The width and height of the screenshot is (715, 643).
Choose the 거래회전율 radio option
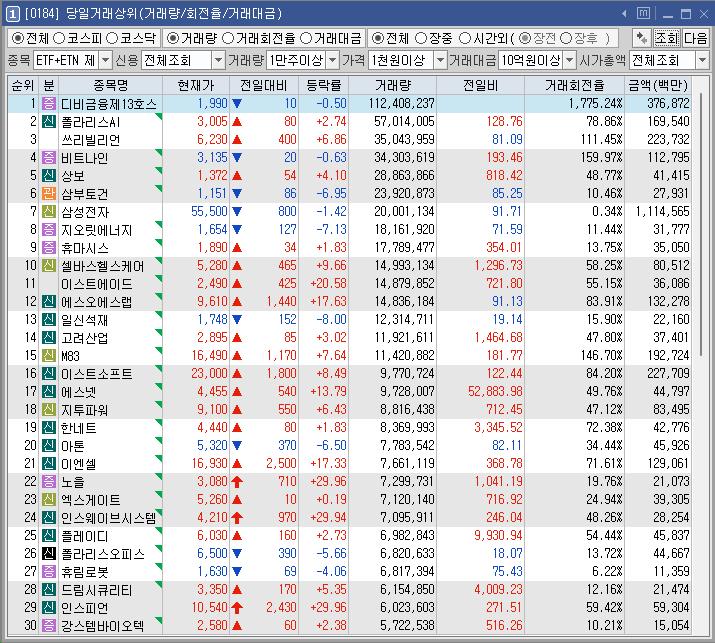pyautogui.click(x=227, y=38)
